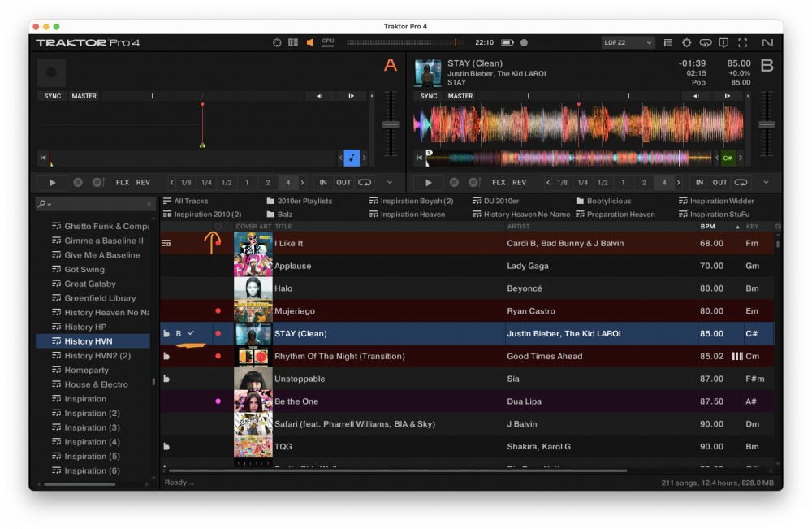The height and width of the screenshot is (529, 812).
Task: Click the Native Instruments logo
Action: [x=767, y=42]
